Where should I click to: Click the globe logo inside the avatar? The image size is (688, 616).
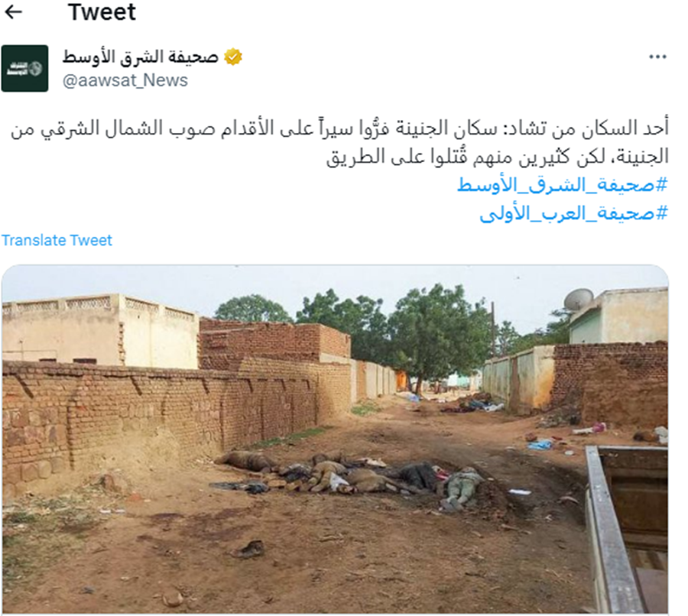pos(35,69)
